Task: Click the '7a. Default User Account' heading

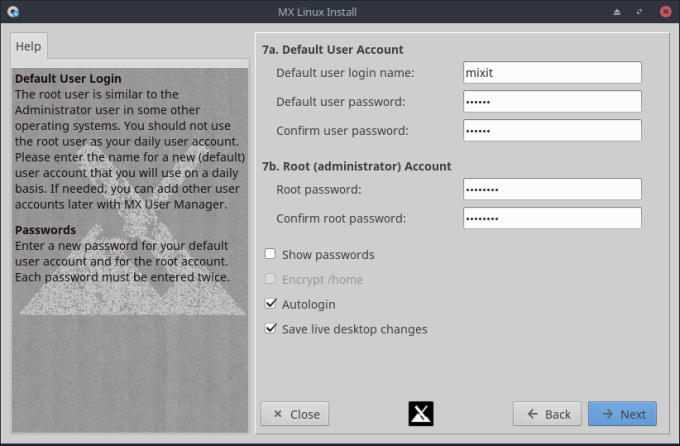Action: (333, 50)
